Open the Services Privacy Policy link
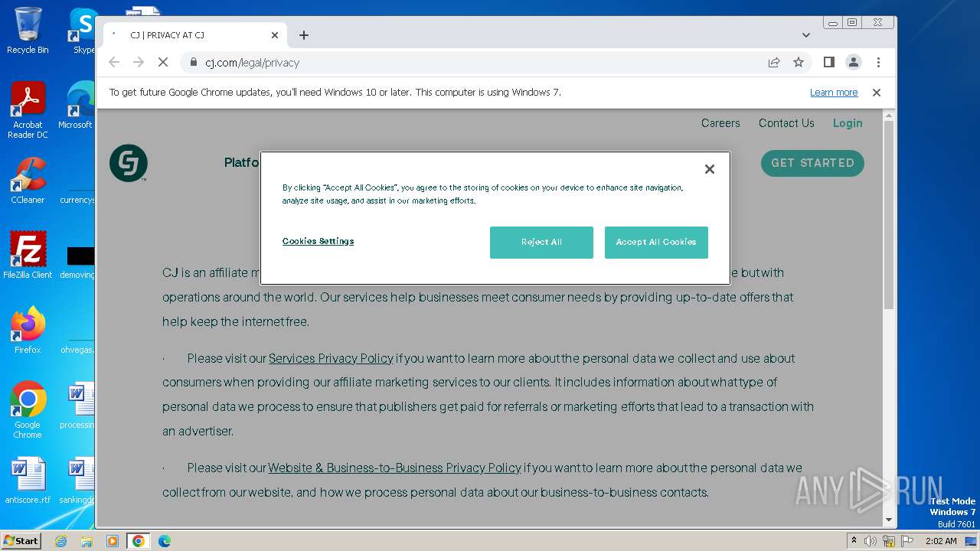Screen dimensions: 980x551 click(x=331, y=358)
